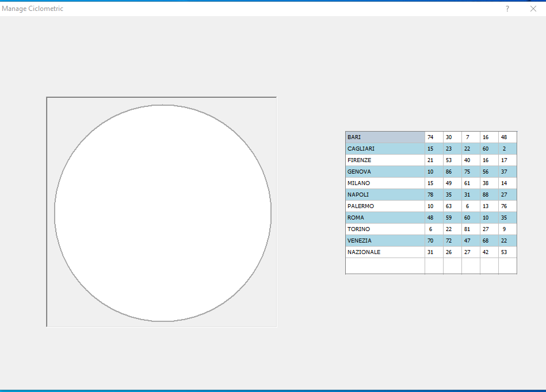Choose cell 76 in PALERMO row
This screenshot has width=546, height=392.
[507, 206]
